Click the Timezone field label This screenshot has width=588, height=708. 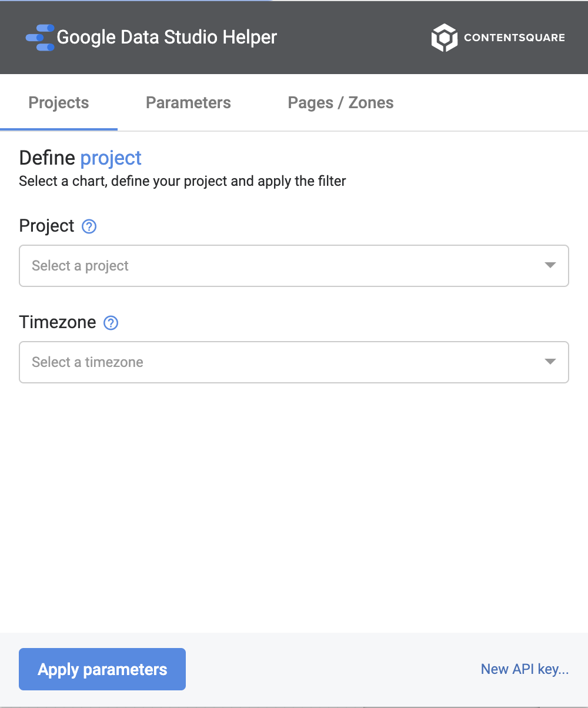58,322
